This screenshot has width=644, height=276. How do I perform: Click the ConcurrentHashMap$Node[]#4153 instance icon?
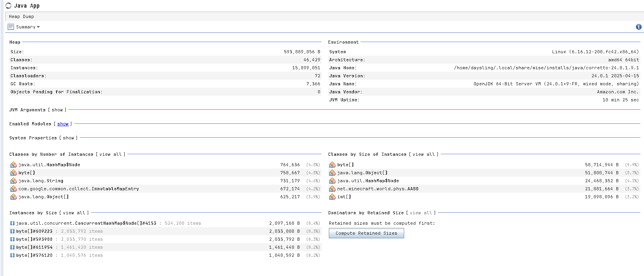12,223
